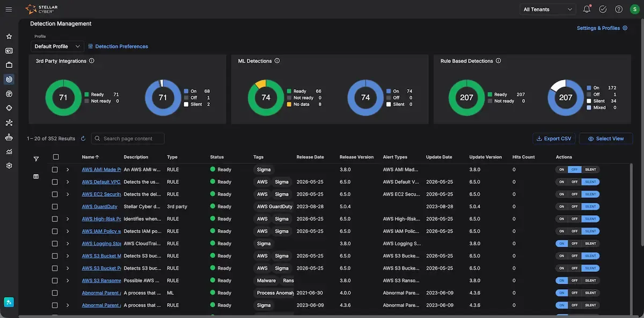Sort by the Description column header
Viewport: 644px width, 318px height.
136,157
